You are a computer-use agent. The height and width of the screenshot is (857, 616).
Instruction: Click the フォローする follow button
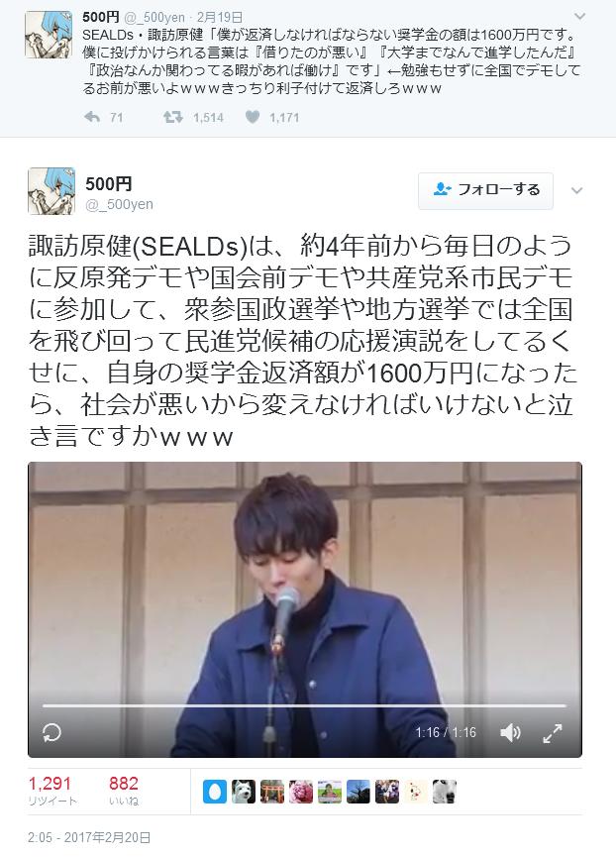(485, 190)
